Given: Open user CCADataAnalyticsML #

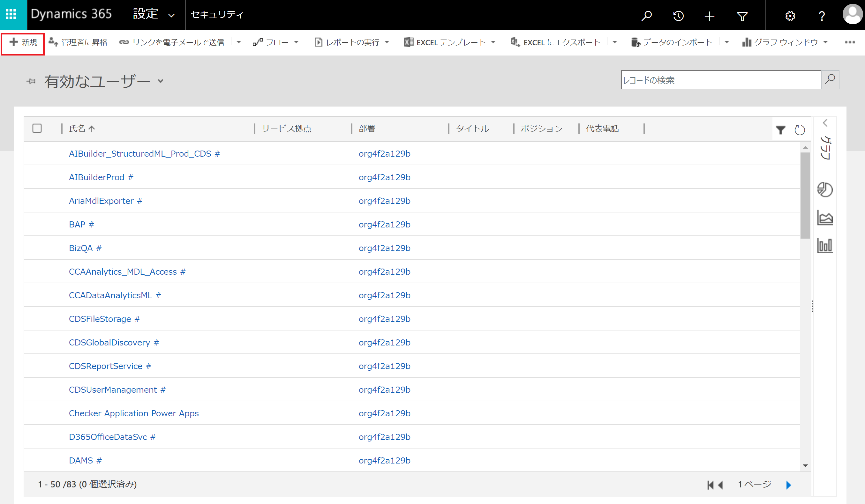Looking at the screenshot, I should pos(115,295).
